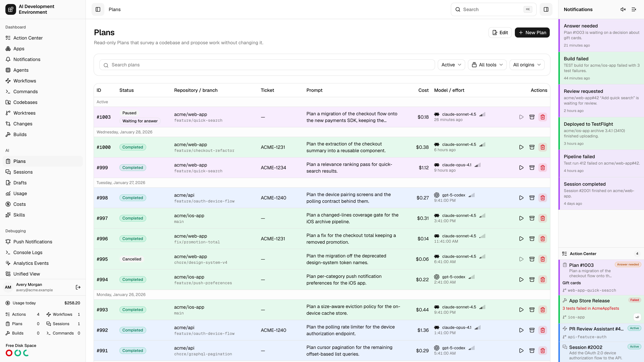Viewport: 644px width, 362px height.
Task: Click Skills sparkle icon in sidebar
Action: [8, 215]
